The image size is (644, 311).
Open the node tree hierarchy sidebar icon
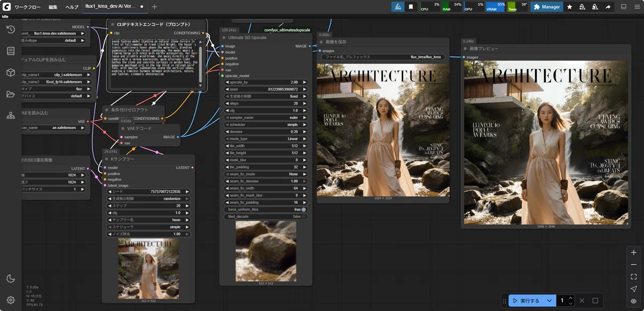11,115
